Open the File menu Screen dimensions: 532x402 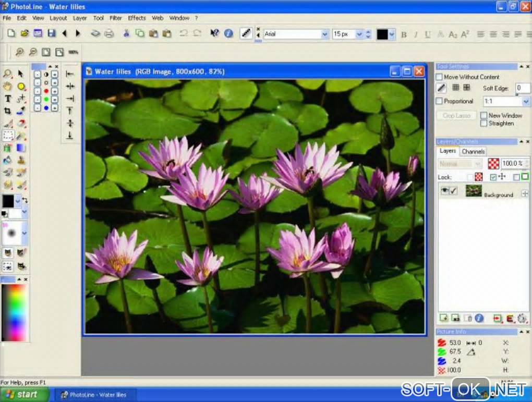(x=7, y=18)
